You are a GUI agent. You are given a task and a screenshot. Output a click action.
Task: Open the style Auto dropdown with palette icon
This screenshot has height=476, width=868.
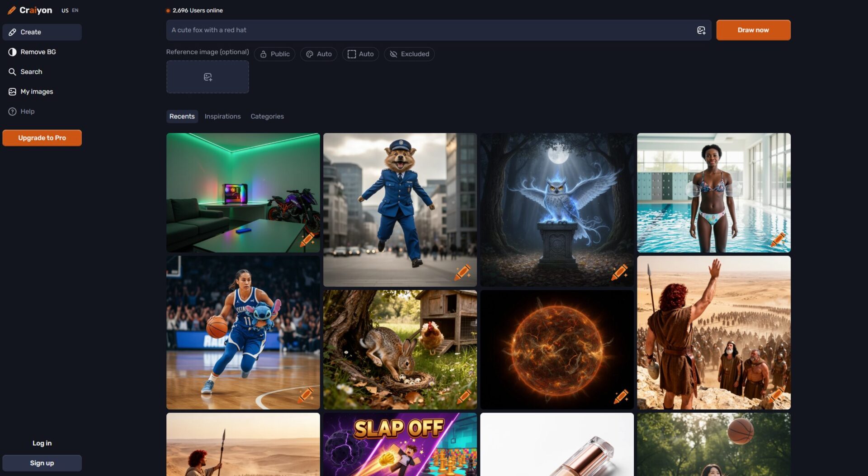(319, 54)
